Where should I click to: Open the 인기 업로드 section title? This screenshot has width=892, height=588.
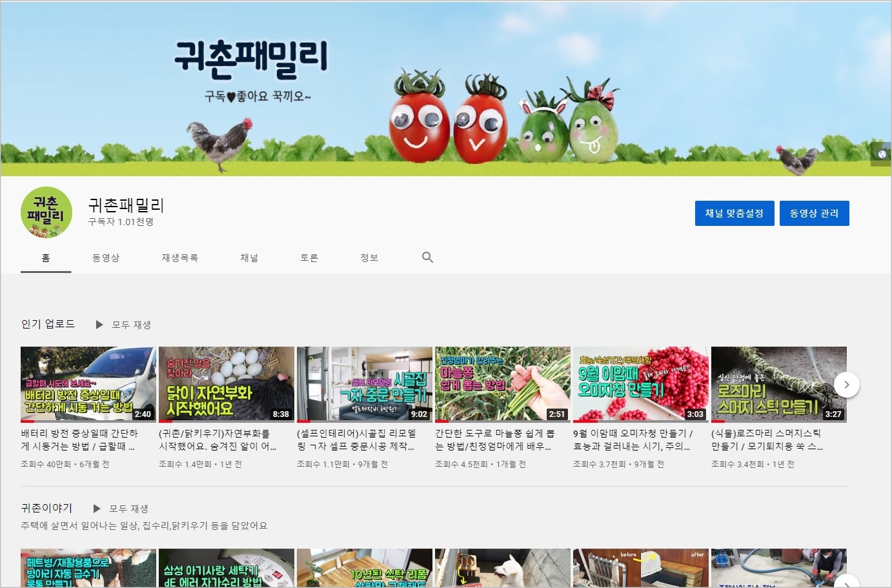[48, 324]
